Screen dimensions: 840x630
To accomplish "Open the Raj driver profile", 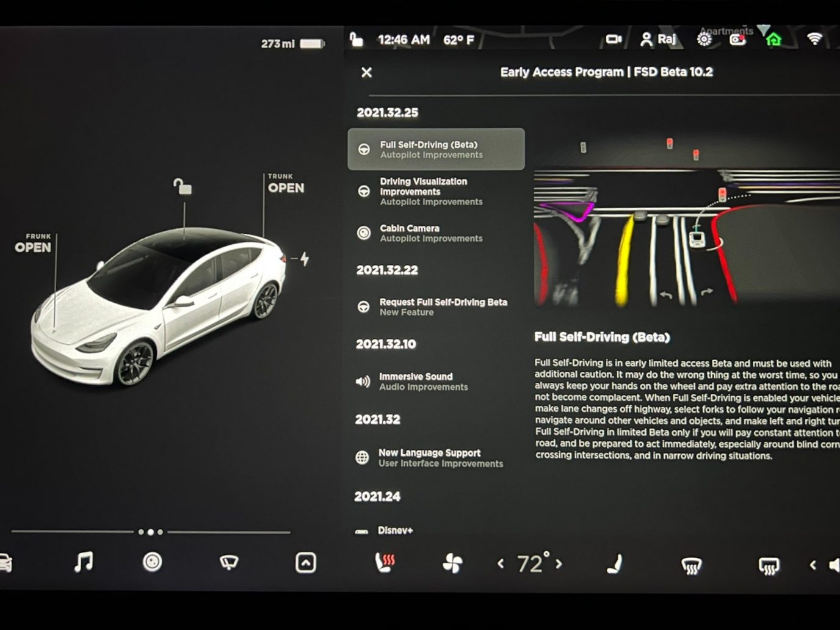I will pos(658,39).
